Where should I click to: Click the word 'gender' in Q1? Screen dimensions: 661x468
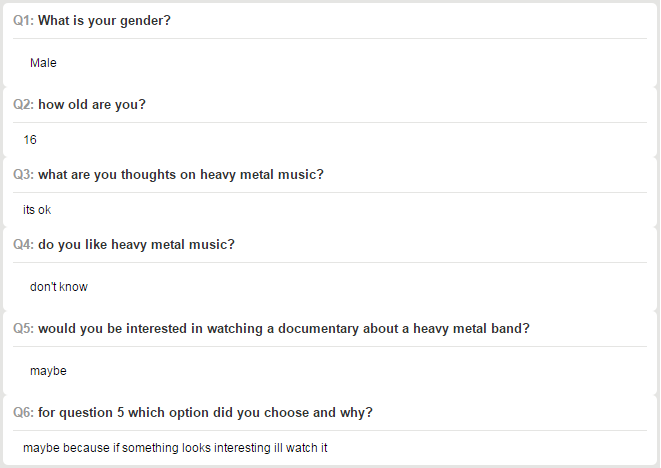(x=145, y=21)
